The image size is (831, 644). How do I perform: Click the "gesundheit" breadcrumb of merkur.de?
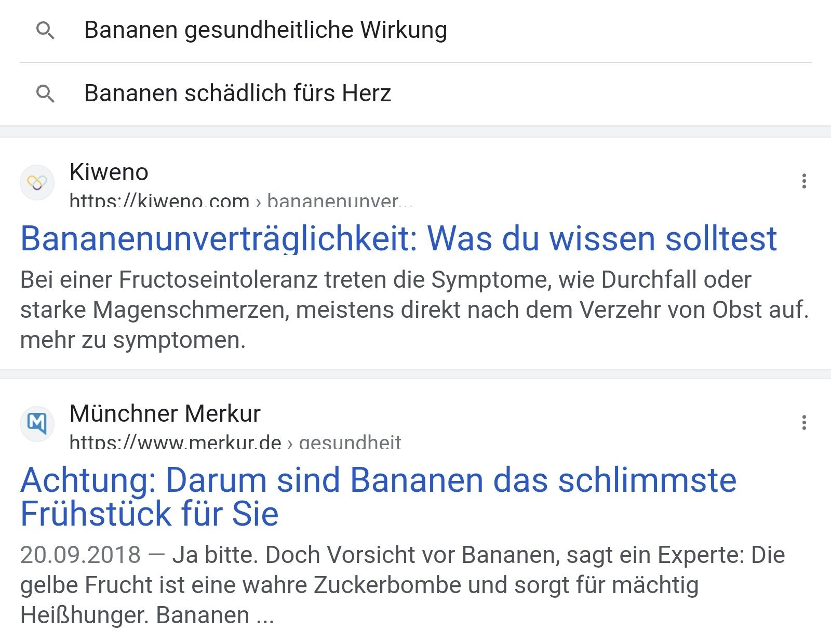(350, 442)
